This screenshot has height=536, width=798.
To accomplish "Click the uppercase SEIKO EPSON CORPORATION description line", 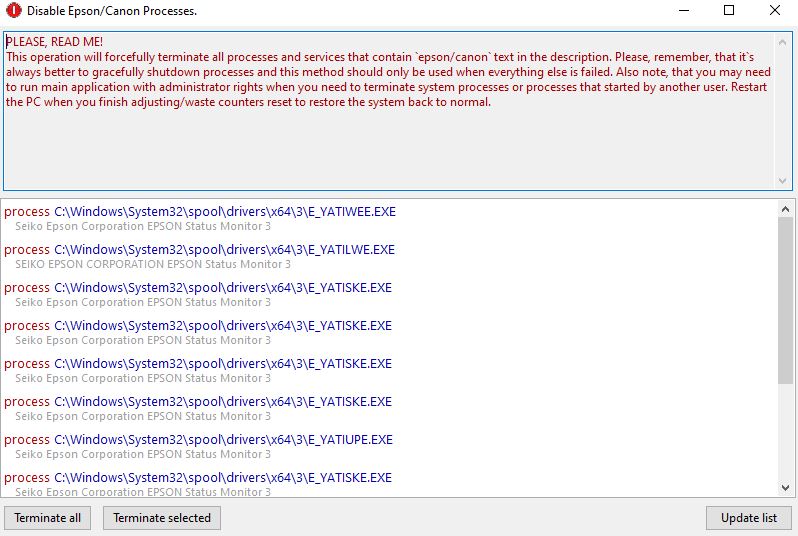I will click(x=153, y=264).
